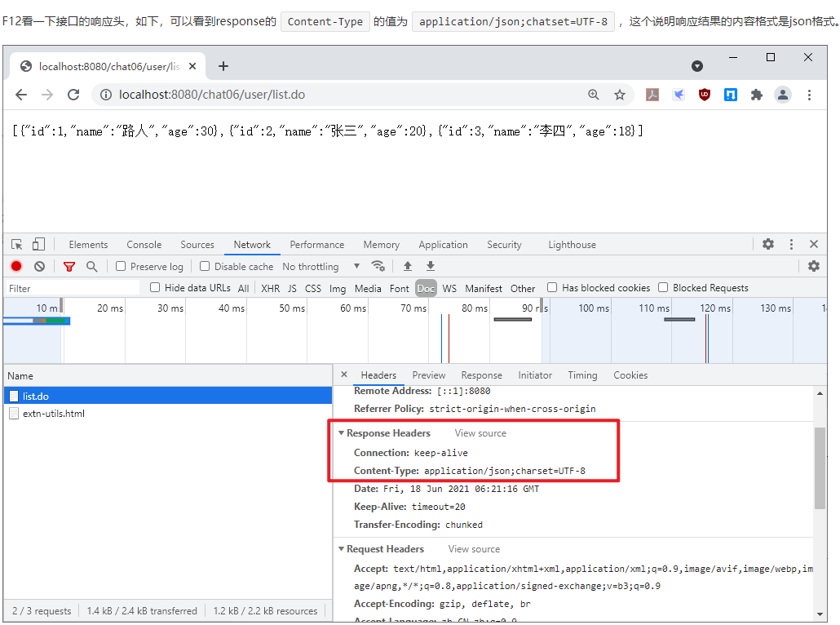Toggle the device toolbar icon
This screenshot has height=625, width=840.
pos(38,244)
